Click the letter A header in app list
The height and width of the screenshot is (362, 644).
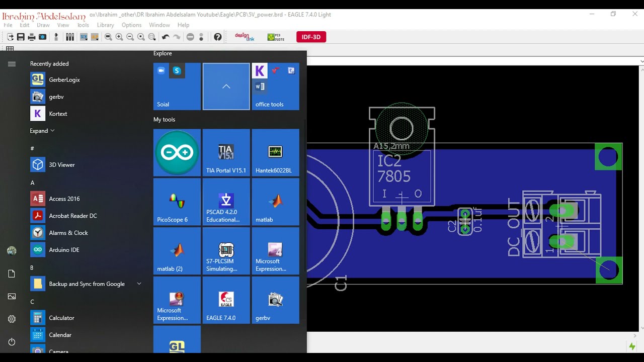click(x=32, y=183)
